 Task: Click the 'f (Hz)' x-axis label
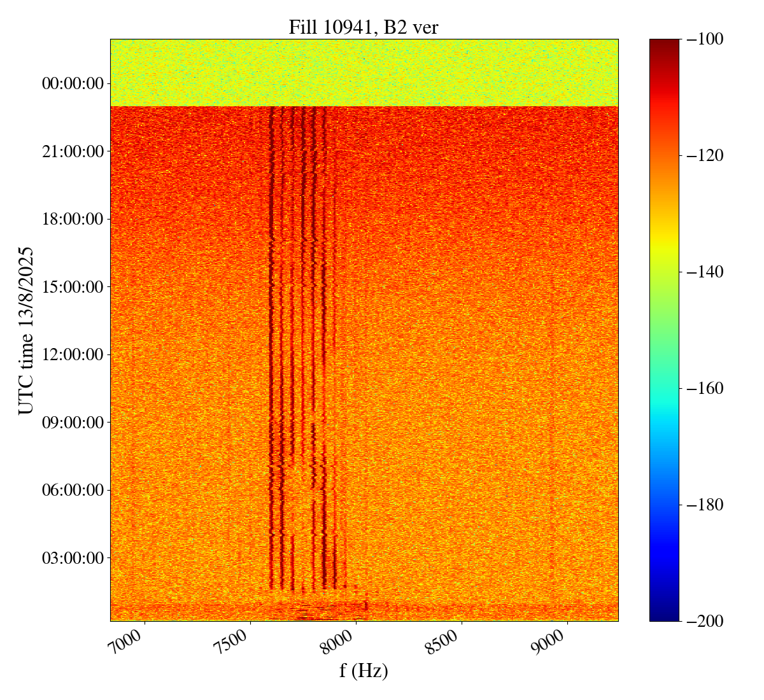pyautogui.click(x=364, y=670)
